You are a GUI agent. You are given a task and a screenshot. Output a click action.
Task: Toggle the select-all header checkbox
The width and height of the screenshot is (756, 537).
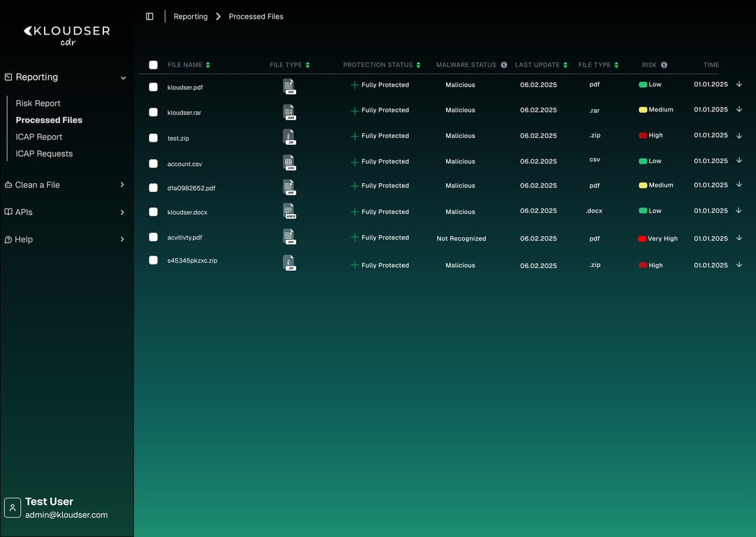pos(153,65)
